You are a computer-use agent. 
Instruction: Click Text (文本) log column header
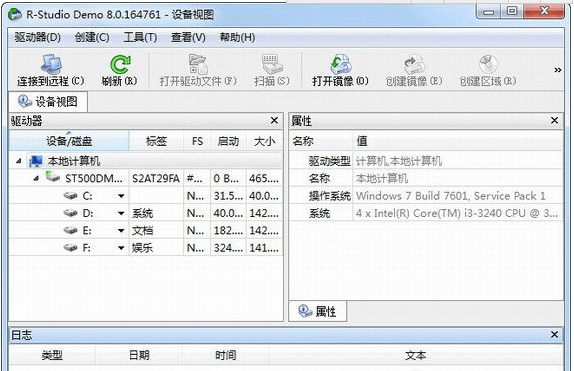pos(415,355)
